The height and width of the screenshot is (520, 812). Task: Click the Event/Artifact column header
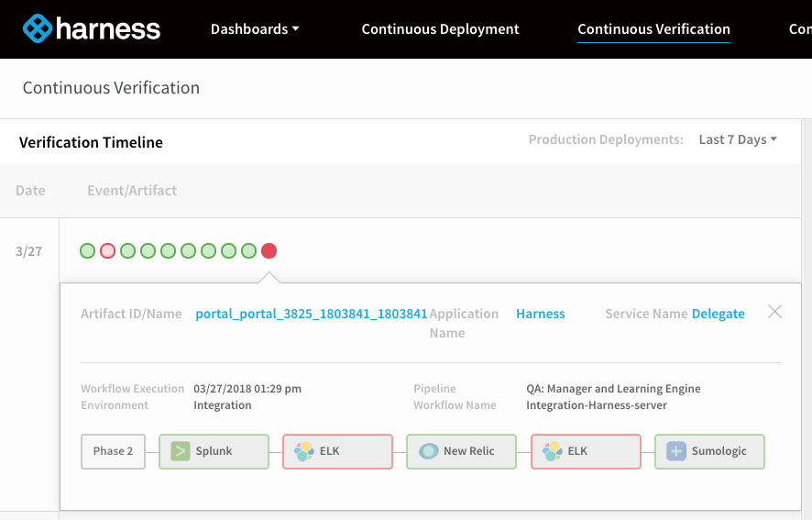132,191
